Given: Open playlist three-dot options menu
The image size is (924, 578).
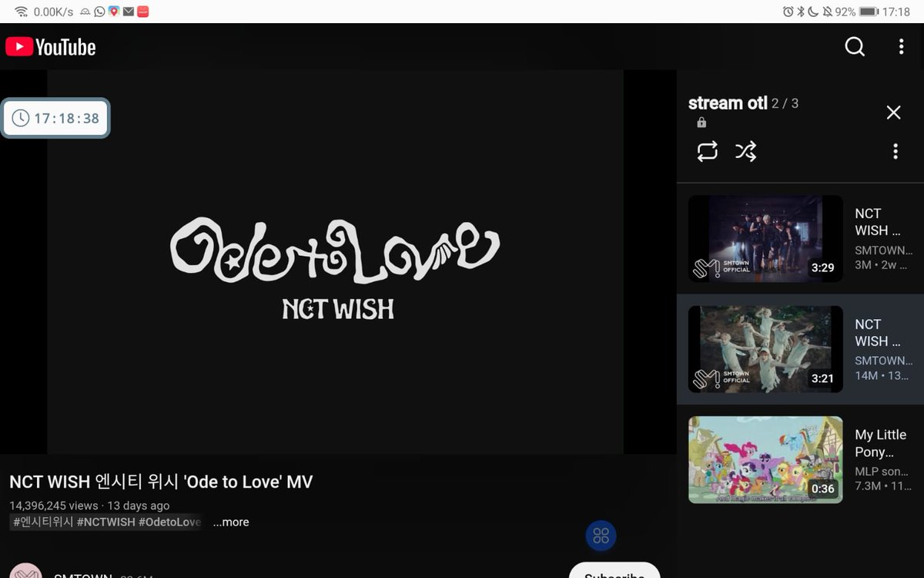Looking at the screenshot, I should pyautogui.click(x=895, y=151).
